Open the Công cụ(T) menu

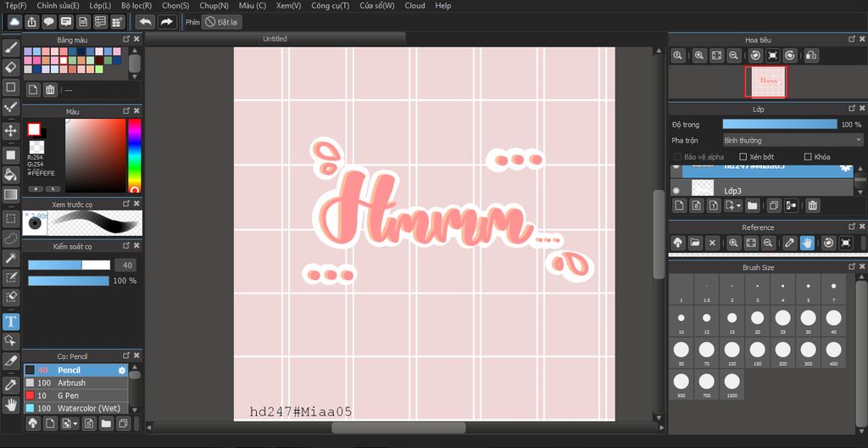coord(330,6)
